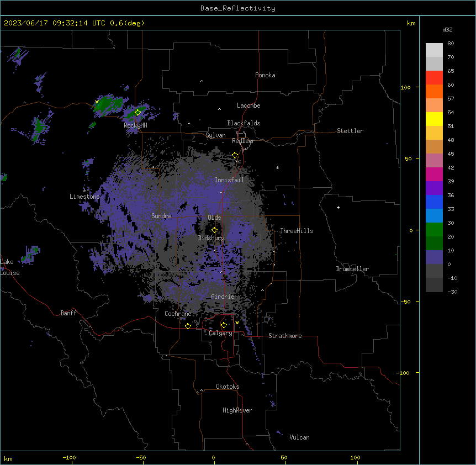Click the Airdrie city label
The height and width of the screenshot is (465, 476).
[x=223, y=297]
